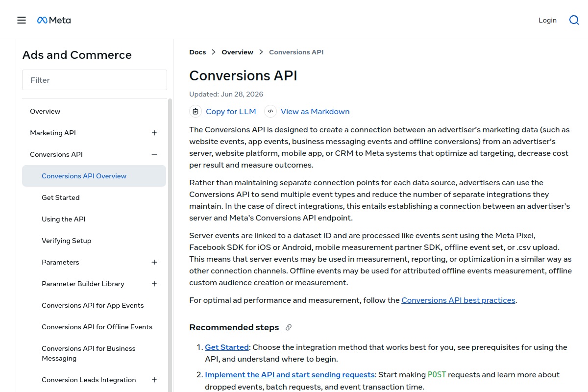
Task: Expand the Parameter Builder Library submenu
Action: point(154,284)
